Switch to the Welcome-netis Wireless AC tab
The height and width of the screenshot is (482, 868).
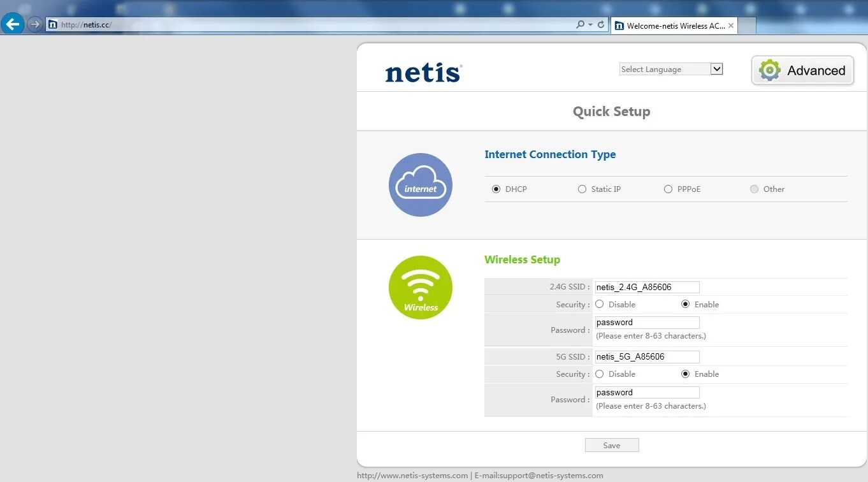tap(674, 26)
